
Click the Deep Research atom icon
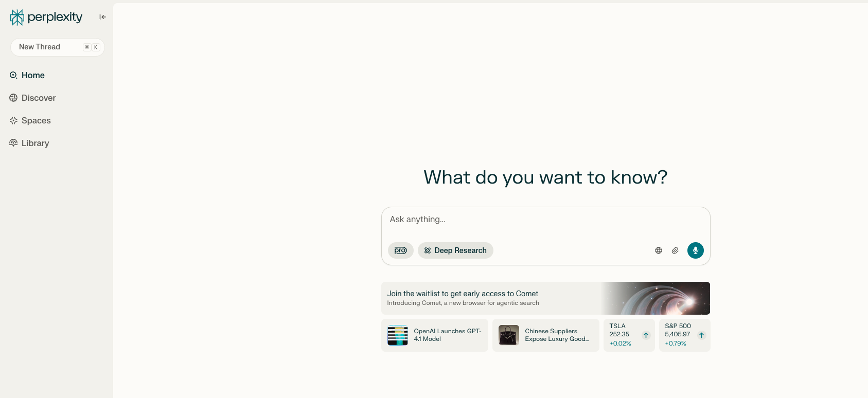click(x=428, y=250)
